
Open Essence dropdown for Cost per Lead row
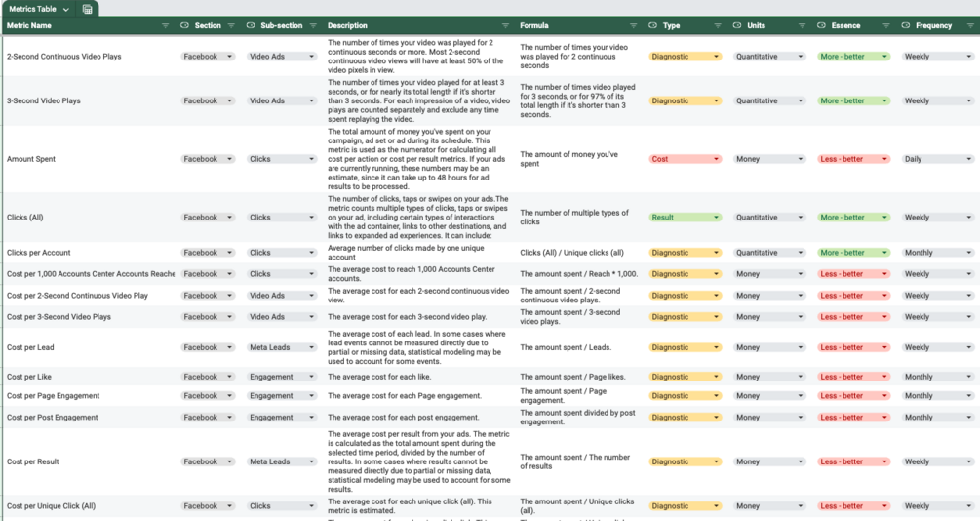(854, 347)
